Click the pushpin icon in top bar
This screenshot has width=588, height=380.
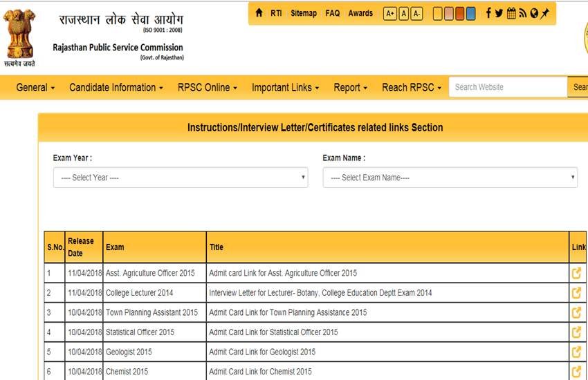click(545, 13)
